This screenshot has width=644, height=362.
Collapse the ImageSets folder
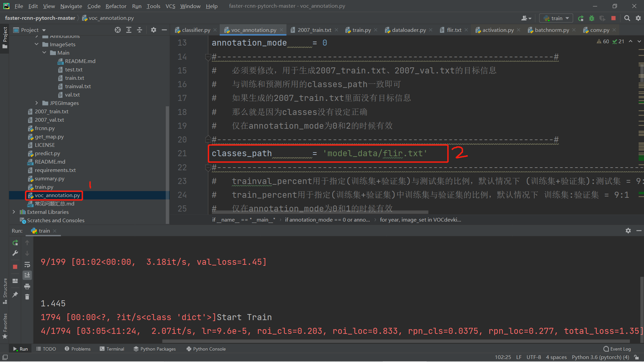pyautogui.click(x=37, y=44)
